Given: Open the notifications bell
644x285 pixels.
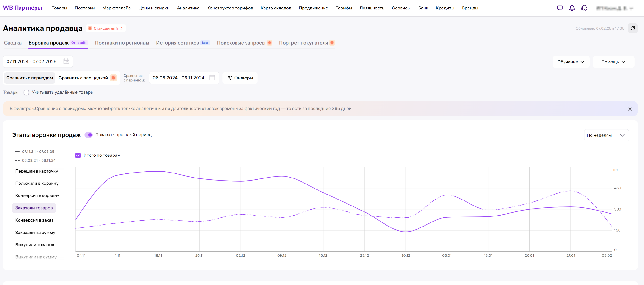Looking at the screenshot, I should click(x=572, y=8).
